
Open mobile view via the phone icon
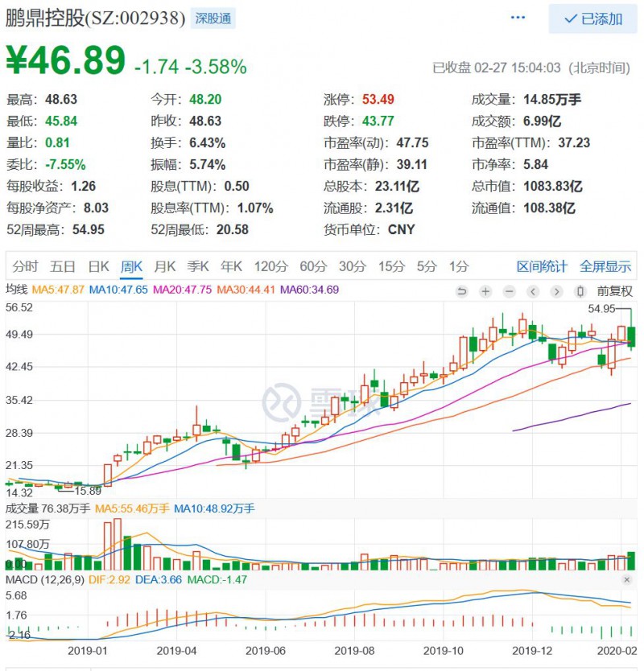tap(579, 291)
